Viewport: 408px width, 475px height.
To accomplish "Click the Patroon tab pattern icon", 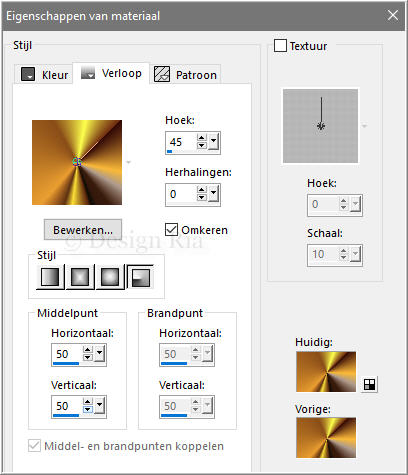I will [162, 74].
